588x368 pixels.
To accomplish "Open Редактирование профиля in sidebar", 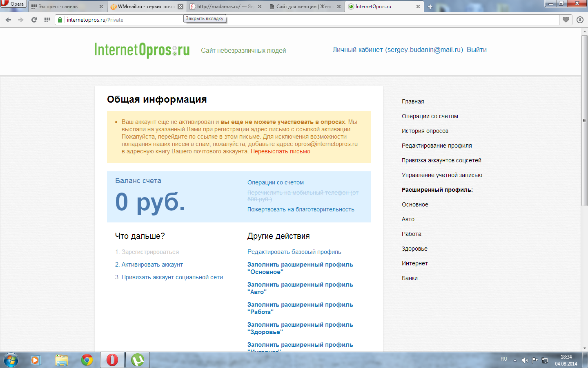I will [x=437, y=146].
